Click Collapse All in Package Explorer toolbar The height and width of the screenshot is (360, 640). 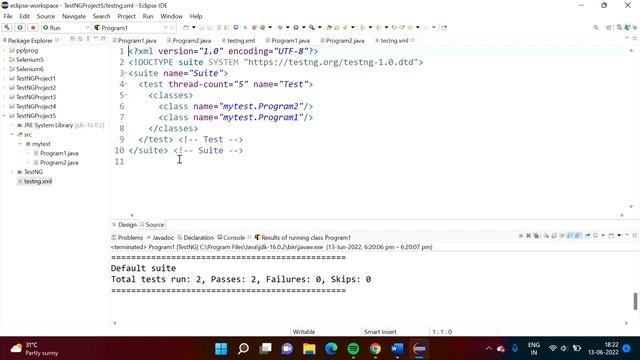click(73, 39)
